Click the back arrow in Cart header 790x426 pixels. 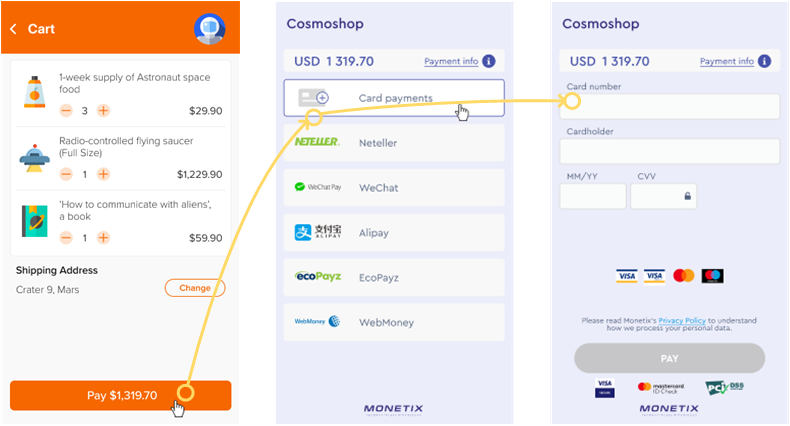coord(14,29)
